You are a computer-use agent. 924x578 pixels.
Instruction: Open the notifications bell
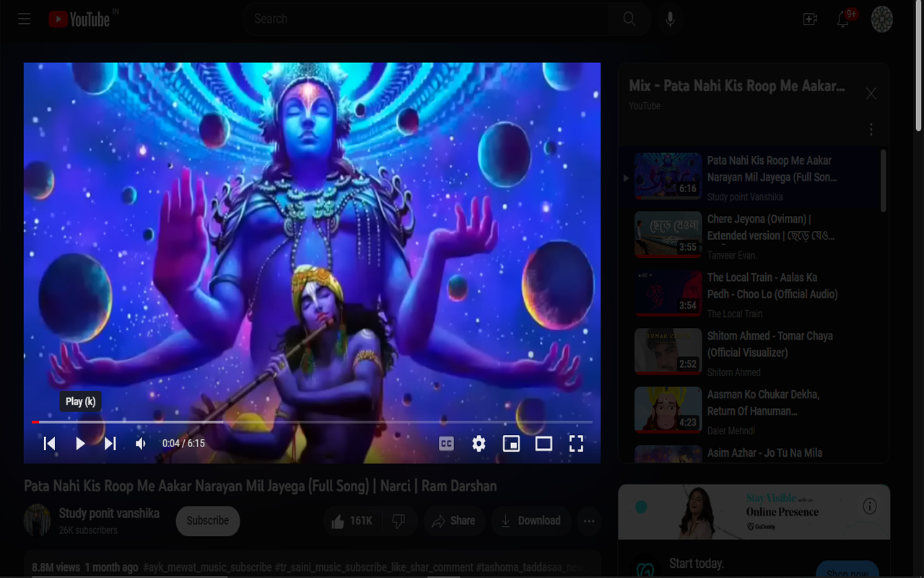point(843,20)
